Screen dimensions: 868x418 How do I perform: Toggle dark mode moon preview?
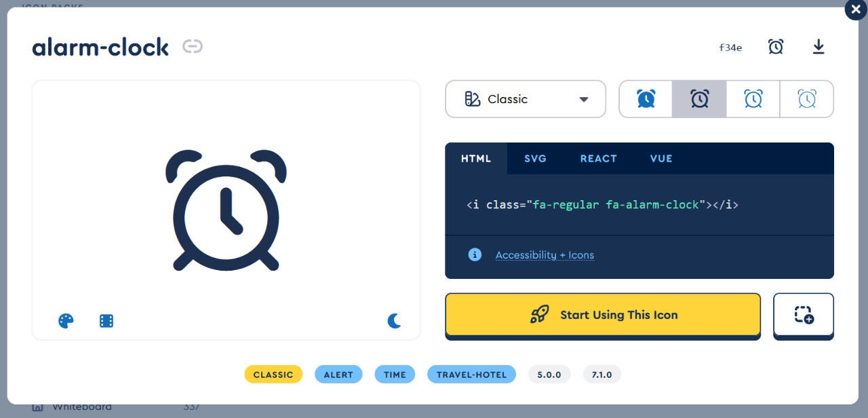point(394,321)
